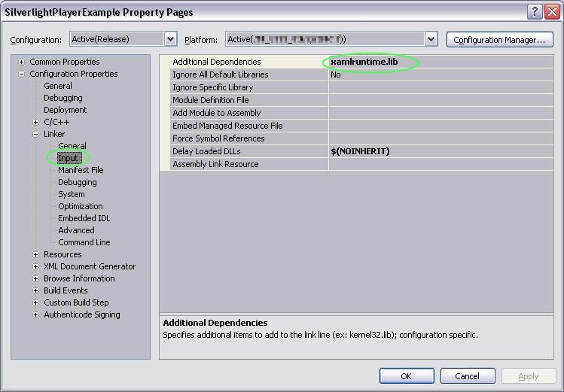Click the Ignore All Default Libraries value
This screenshot has width=564, height=392.
pos(441,74)
